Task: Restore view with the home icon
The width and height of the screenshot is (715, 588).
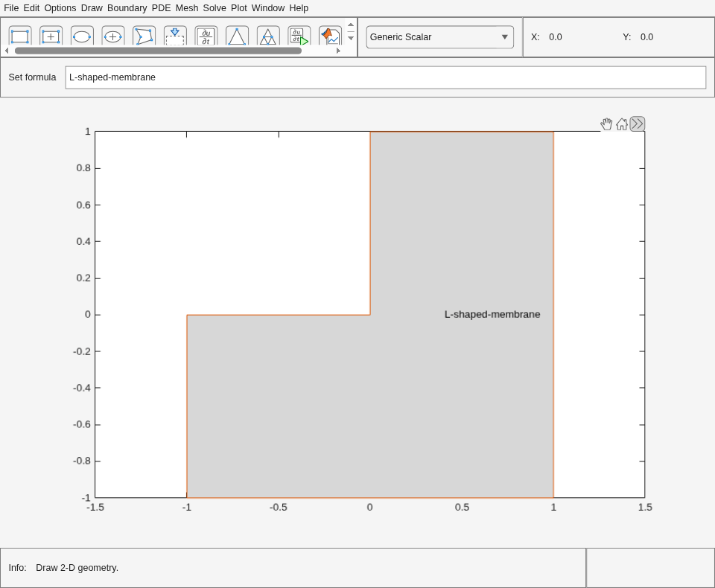Action: click(x=621, y=124)
